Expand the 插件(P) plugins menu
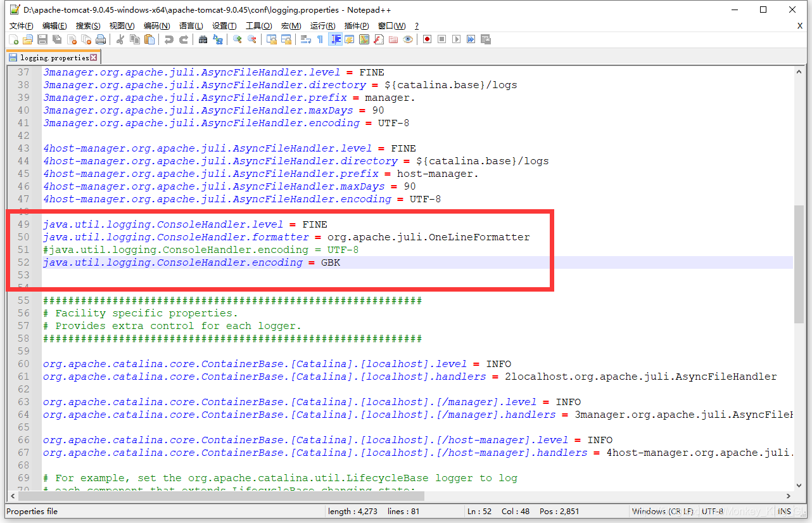812x523 pixels. pos(357,26)
